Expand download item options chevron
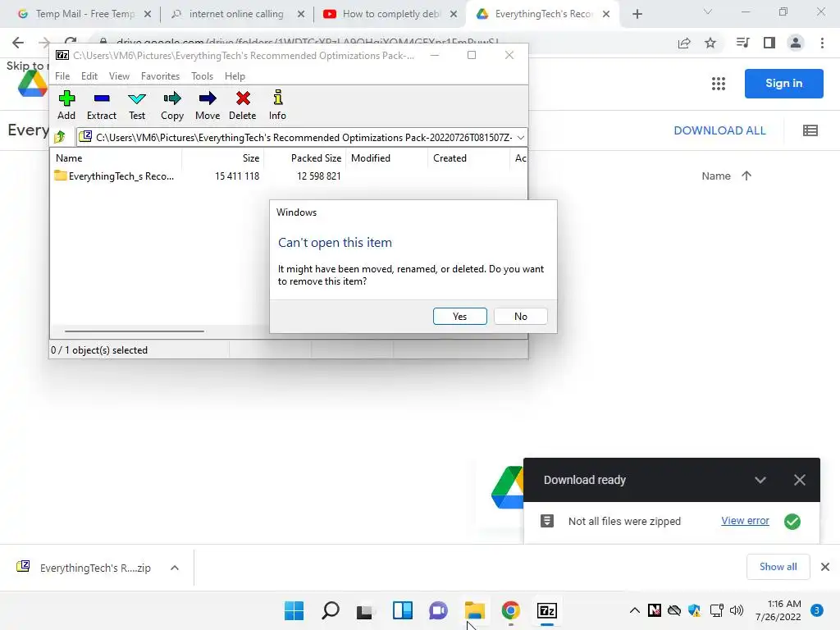This screenshot has width=840, height=630. [x=175, y=568]
